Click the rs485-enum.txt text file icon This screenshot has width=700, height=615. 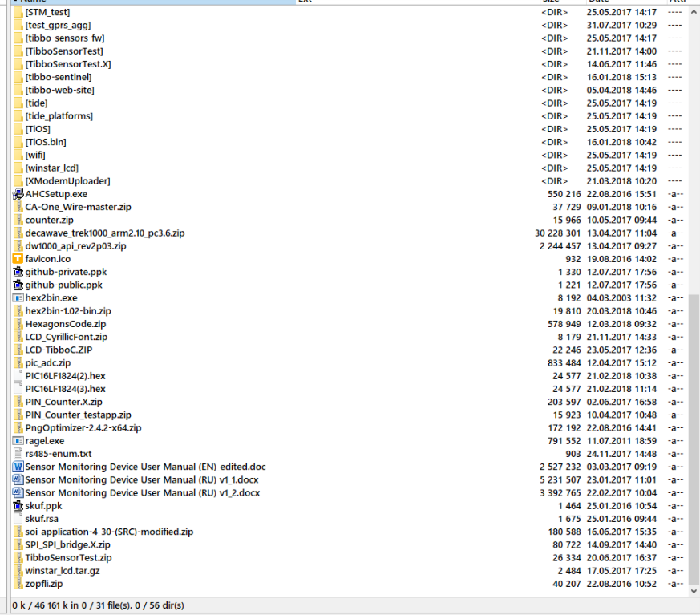coord(18,454)
